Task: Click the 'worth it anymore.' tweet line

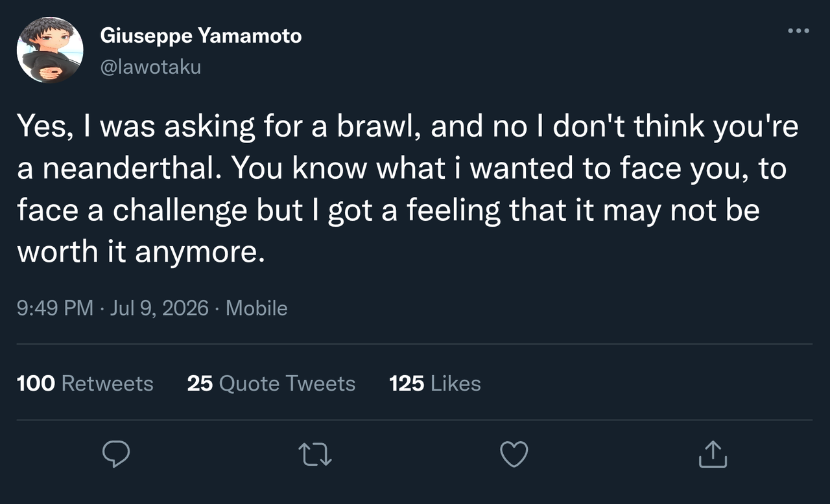Action: (x=141, y=253)
